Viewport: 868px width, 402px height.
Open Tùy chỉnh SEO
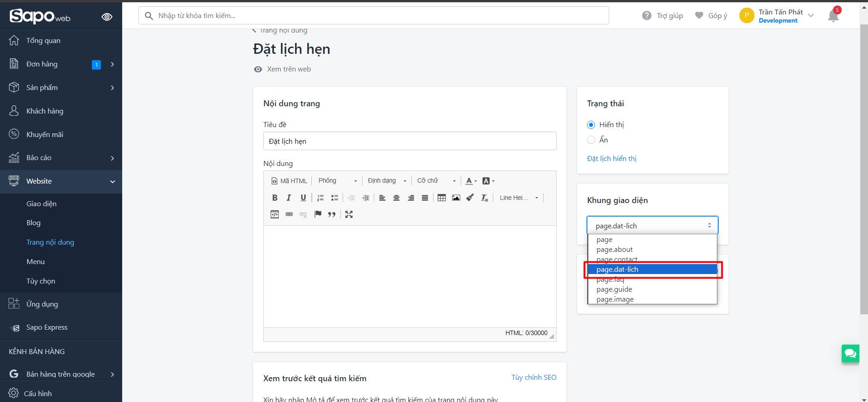(534, 378)
